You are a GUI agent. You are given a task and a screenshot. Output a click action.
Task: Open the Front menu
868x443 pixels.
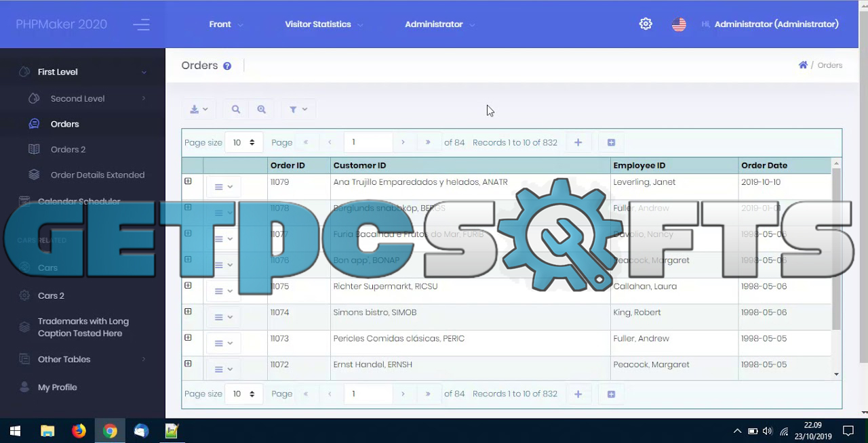click(x=226, y=24)
